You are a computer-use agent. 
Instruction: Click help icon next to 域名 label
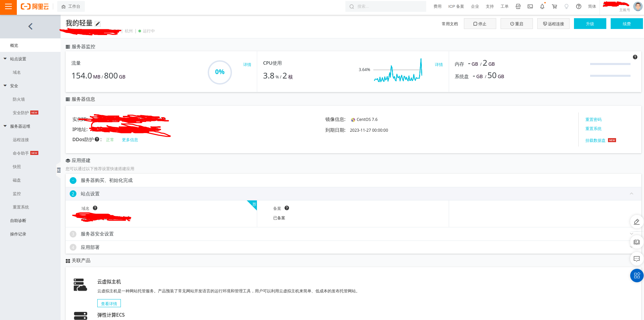(x=95, y=208)
